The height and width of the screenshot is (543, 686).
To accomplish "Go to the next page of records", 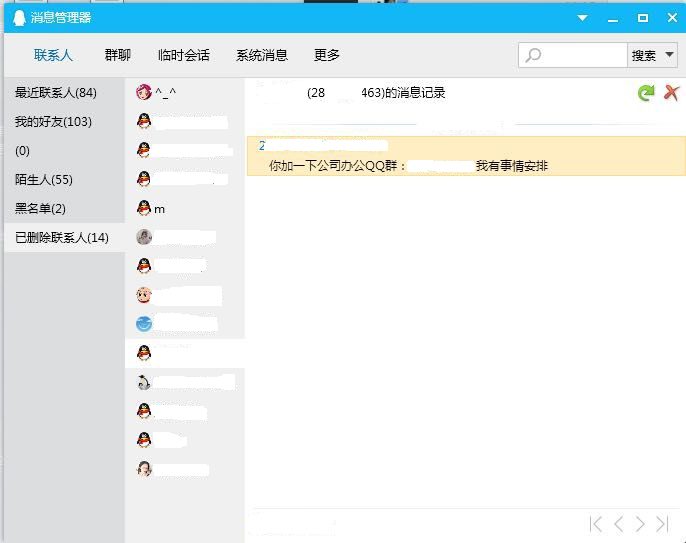I will (x=640, y=524).
